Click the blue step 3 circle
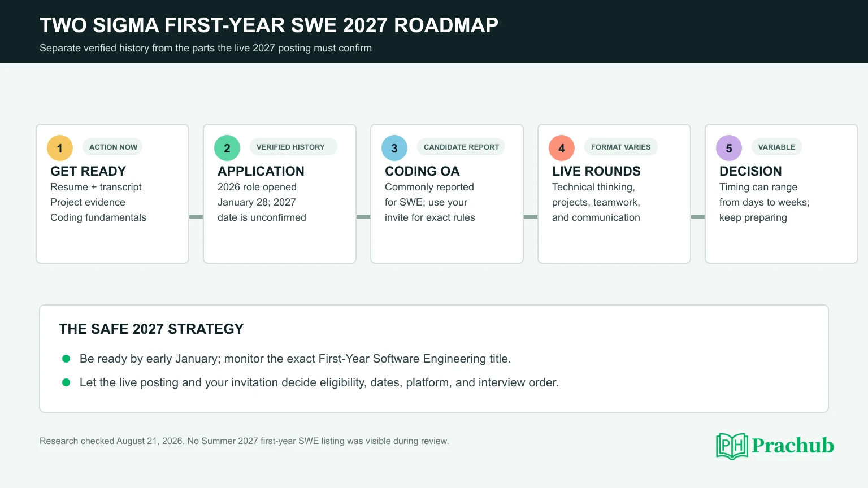This screenshot has width=868, height=488. (394, 148)
